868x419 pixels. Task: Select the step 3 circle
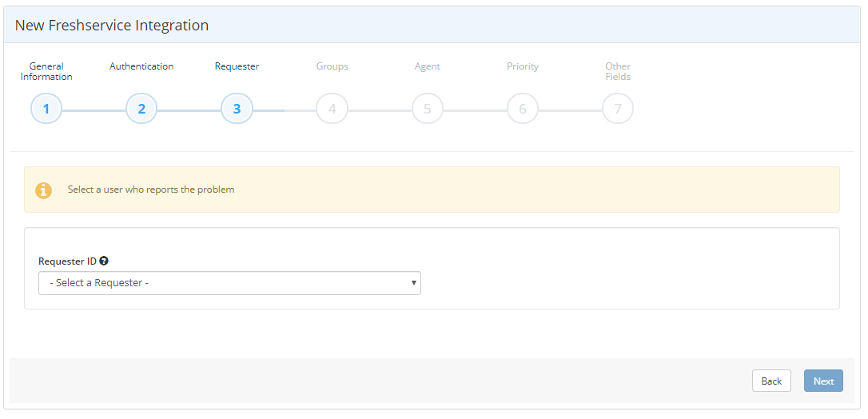[237, 109]
